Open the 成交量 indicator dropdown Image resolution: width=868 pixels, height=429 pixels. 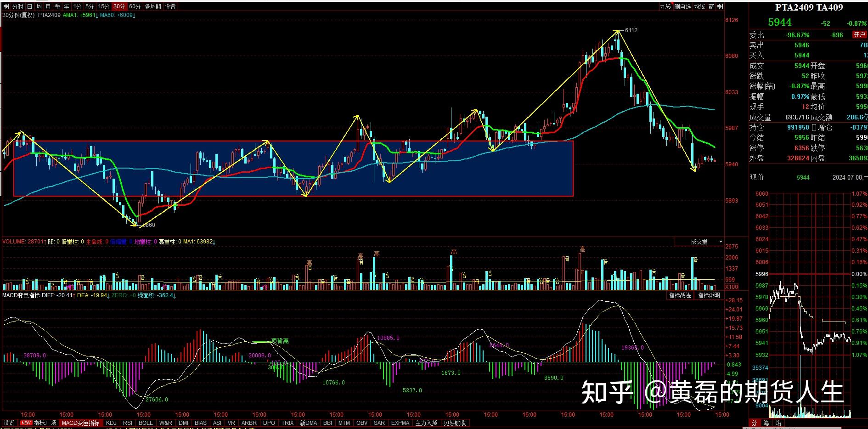(x=699, y=242)
